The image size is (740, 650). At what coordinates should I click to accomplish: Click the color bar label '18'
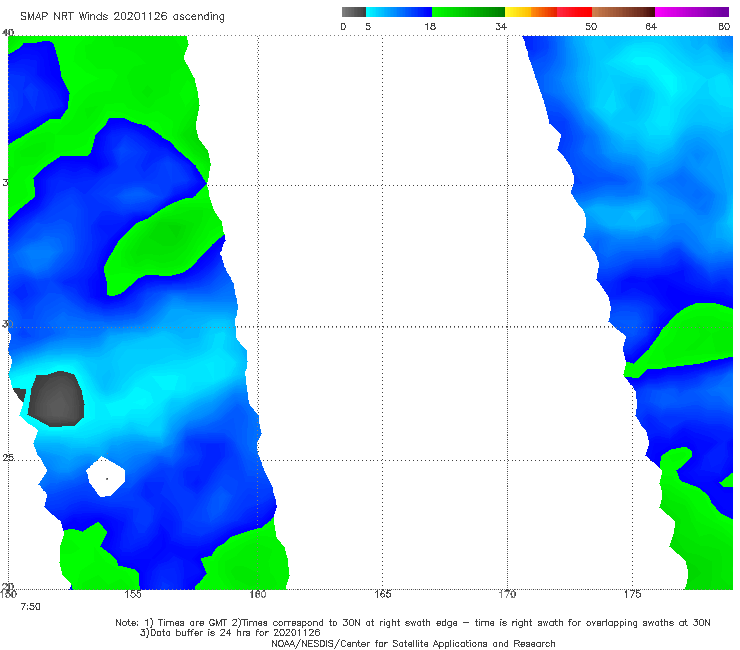pos(430,27)
